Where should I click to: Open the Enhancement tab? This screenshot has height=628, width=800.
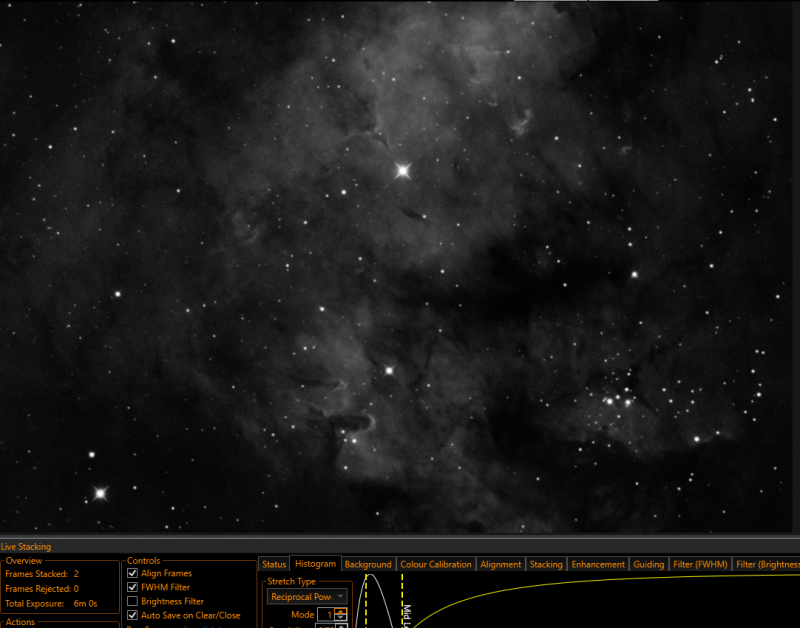(598, 564)
